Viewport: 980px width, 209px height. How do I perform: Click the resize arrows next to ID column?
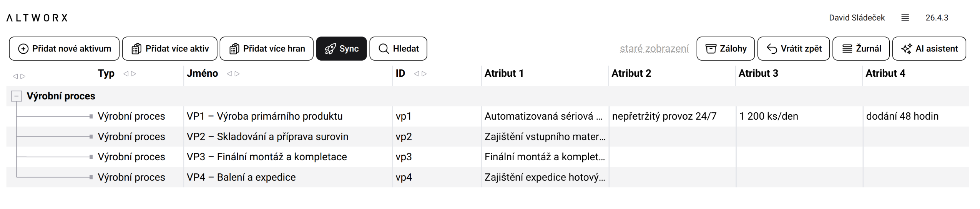pyautogui.click(x=420, y=74)
